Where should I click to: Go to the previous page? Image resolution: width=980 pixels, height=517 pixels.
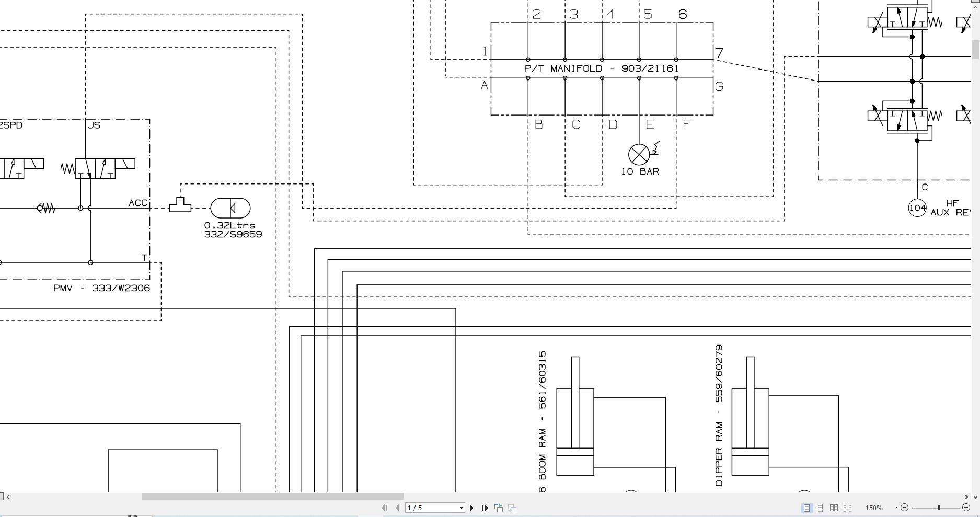[x=397, y=508]
